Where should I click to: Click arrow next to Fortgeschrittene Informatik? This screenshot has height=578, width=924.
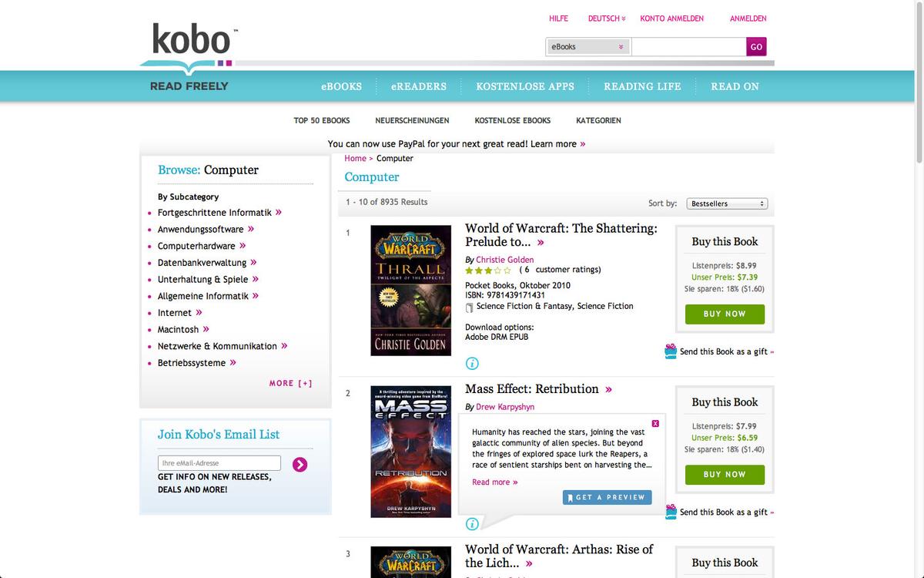[279, 212]
